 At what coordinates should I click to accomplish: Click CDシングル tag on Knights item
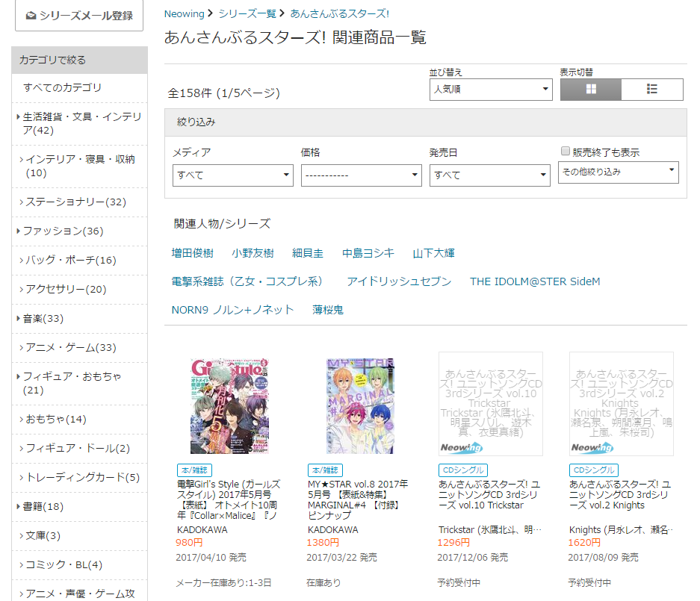pos(594,470)
